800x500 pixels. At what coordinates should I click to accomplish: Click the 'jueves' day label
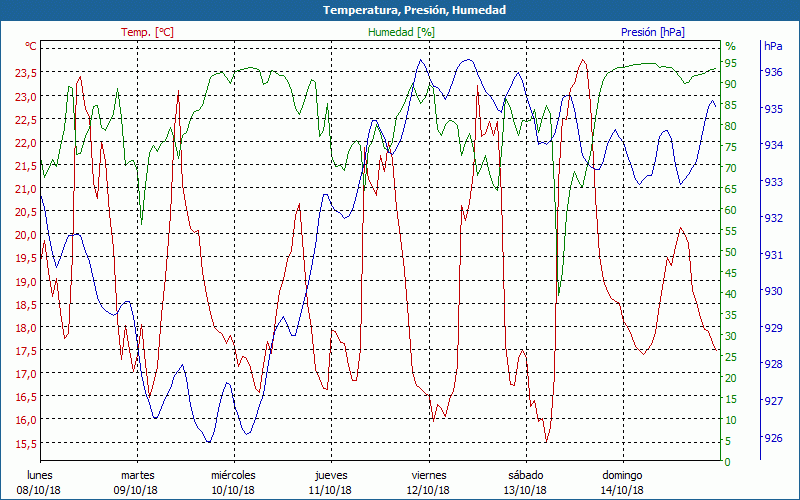point(331,476)
